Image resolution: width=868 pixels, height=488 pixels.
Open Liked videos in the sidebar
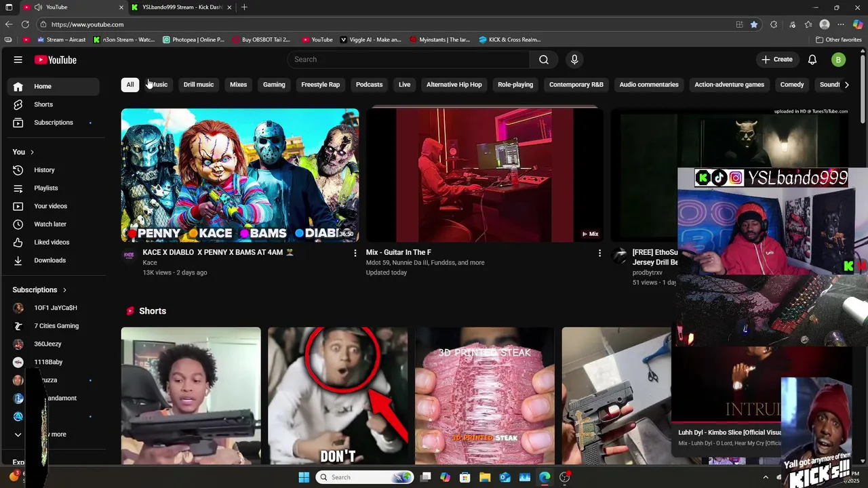coord(53,242)
